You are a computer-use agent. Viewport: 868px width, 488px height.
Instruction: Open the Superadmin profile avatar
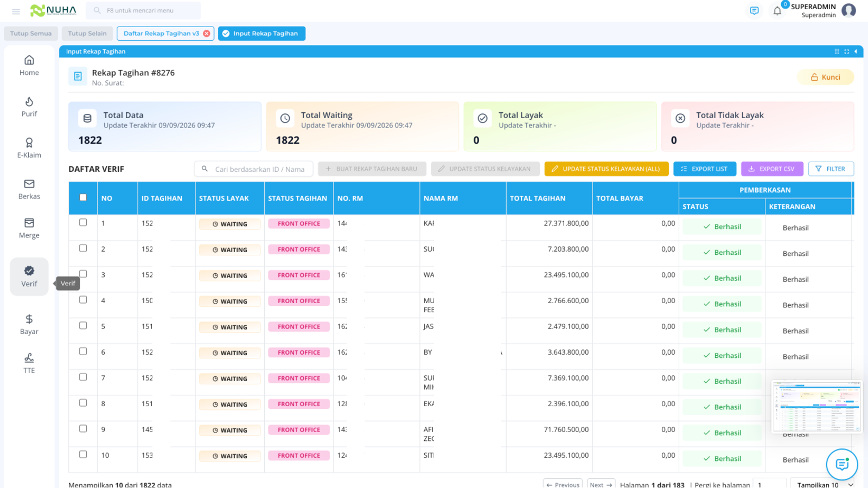[x=848, y=10]
